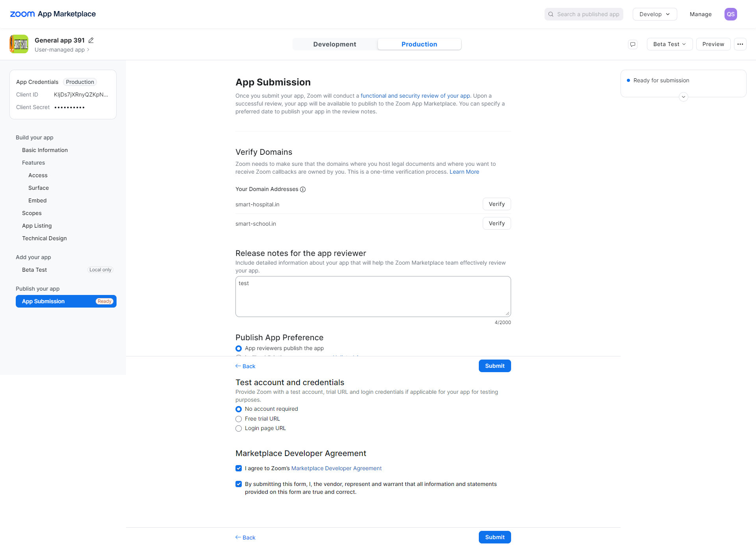This screenshot has height=547, width=756.
Task: Open the three-dots more options menu
Action: [x=740, y=44]
